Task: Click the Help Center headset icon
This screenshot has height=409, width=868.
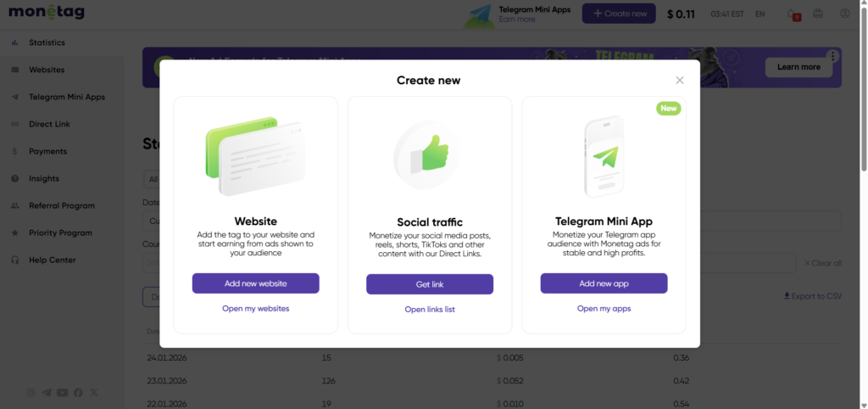Action: tap(15, 260)
